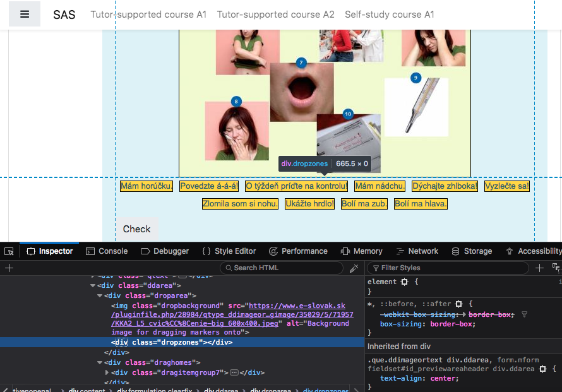Switch to the Inspector tab
This screenshot has width=562, height=392.
pos(50,251)
